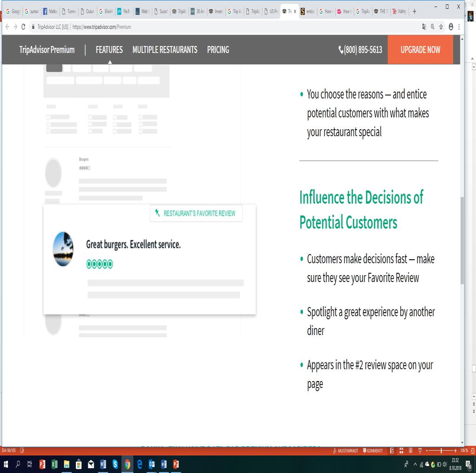Click 'Great burgers. Excellent service.' review title
This screenshot has height=473, width=476.
(x=133, y=244)
